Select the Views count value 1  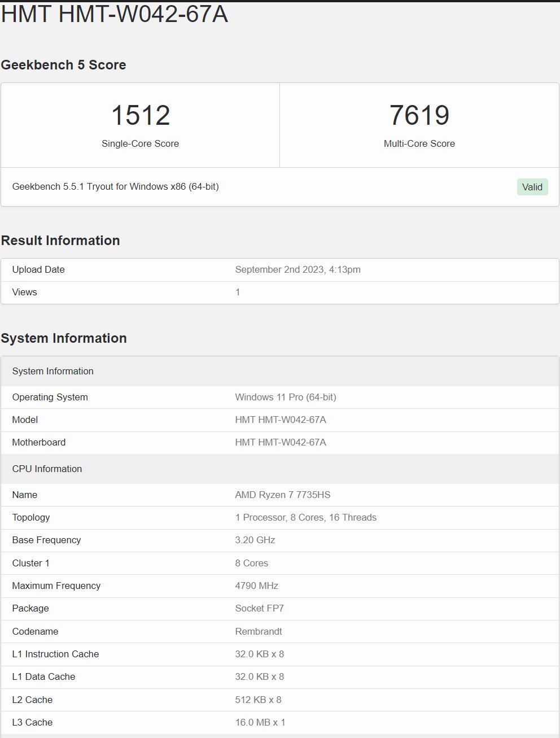click(238, 292)
